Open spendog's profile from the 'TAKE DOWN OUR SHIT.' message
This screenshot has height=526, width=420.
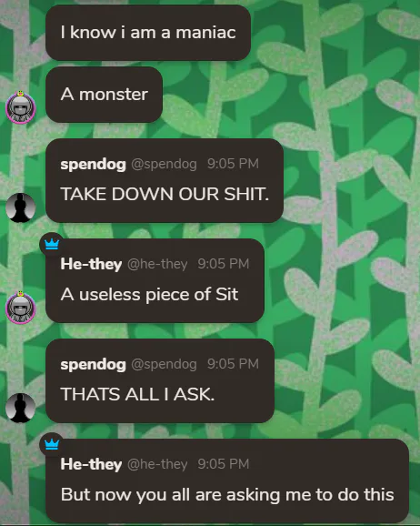94,164
